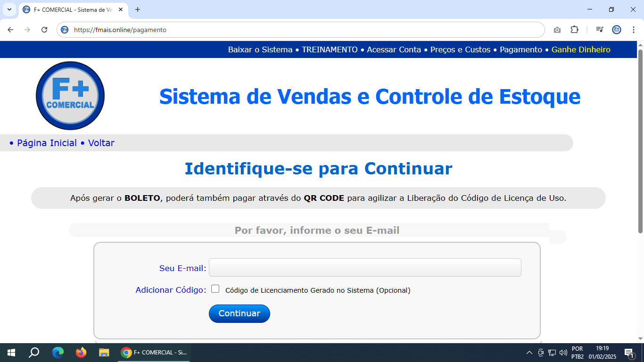This screenshot has width=644, height=362.
Task: Select the Pagamento menu item
Action: point(520,49)
